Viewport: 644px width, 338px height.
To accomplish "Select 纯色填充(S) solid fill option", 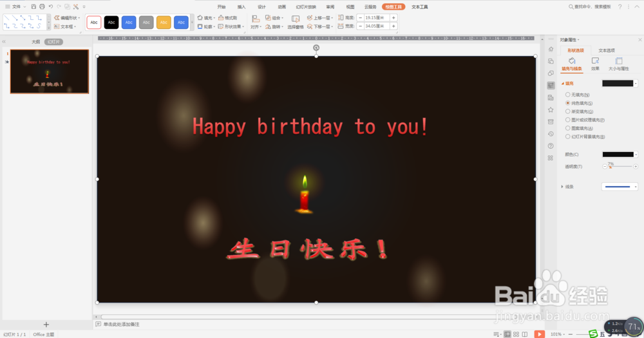I will (579, 103).
